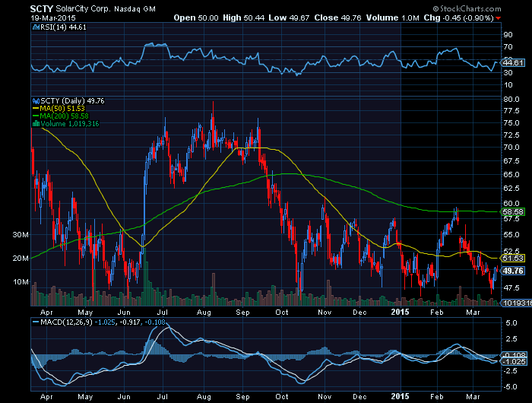Click the High 50.44 value in header
This screenshot has width=532, height=403.
[x=243, y=17]
